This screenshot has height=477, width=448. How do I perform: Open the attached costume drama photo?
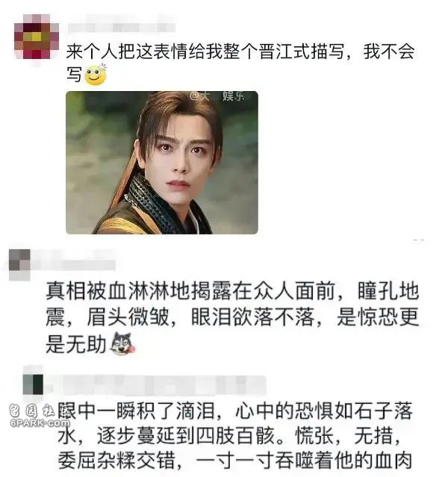point(162,163)
